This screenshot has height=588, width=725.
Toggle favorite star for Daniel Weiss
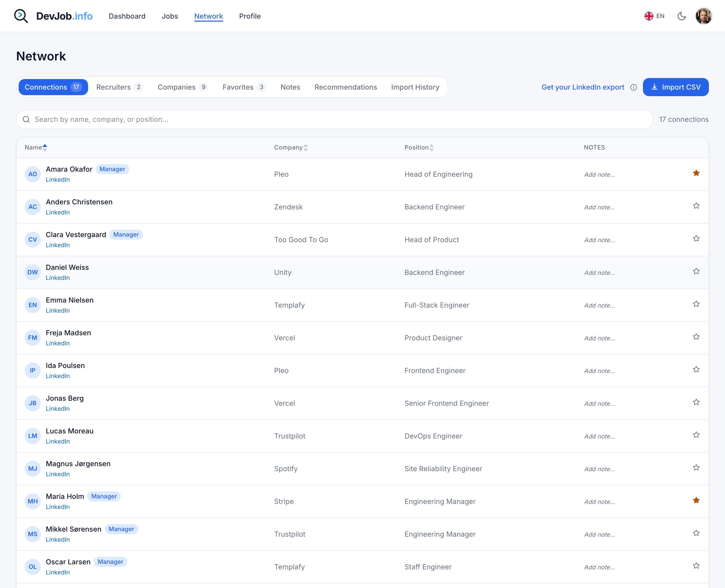(x=696, y=271)
